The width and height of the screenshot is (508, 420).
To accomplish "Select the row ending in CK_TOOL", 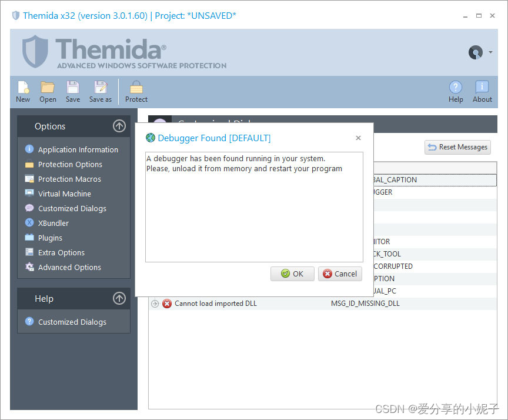I will (x=435, y=254).
